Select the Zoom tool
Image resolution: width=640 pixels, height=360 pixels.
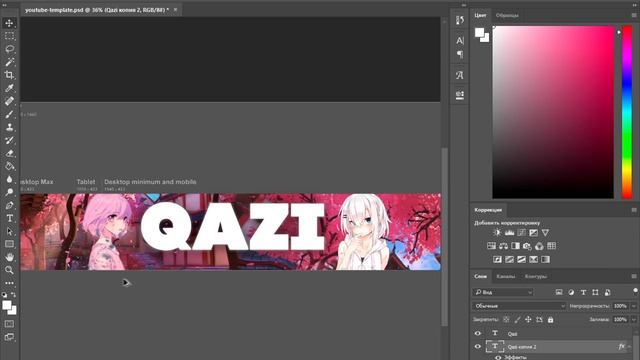tap(9, 270)
